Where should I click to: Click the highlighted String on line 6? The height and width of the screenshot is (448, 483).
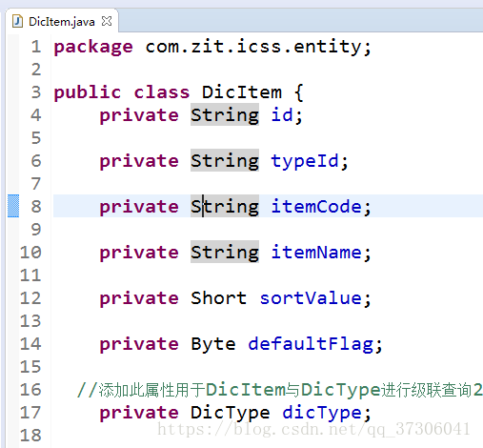click(x=225, y=160)
